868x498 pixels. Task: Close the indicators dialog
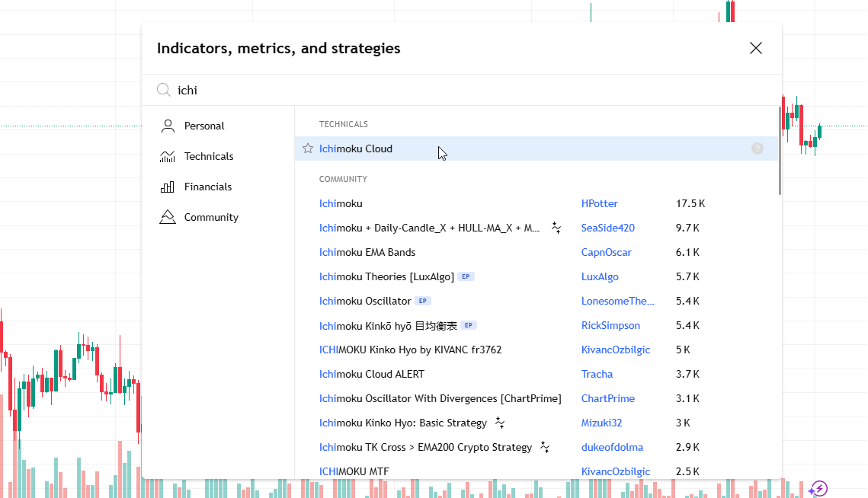[x=755, y=48]
